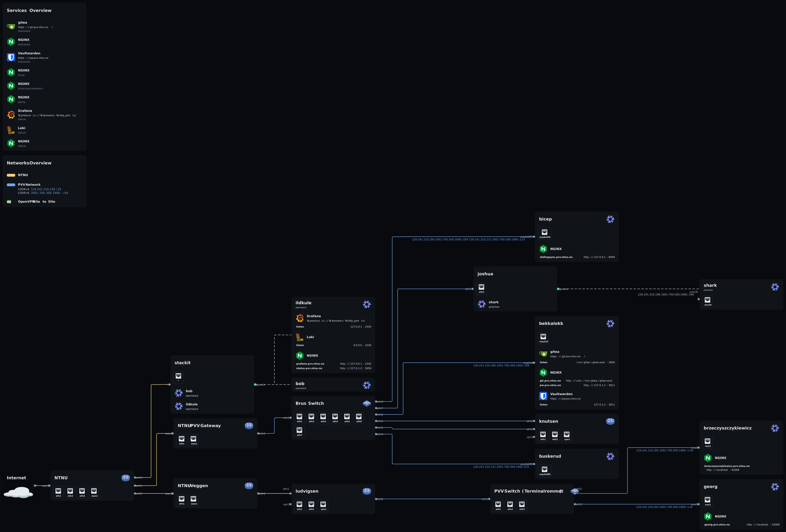Image resolution: width=786 pixels, height=532 pixels.
Task: Click the Loki icon in Services Overview
Action: click(11, 130)
